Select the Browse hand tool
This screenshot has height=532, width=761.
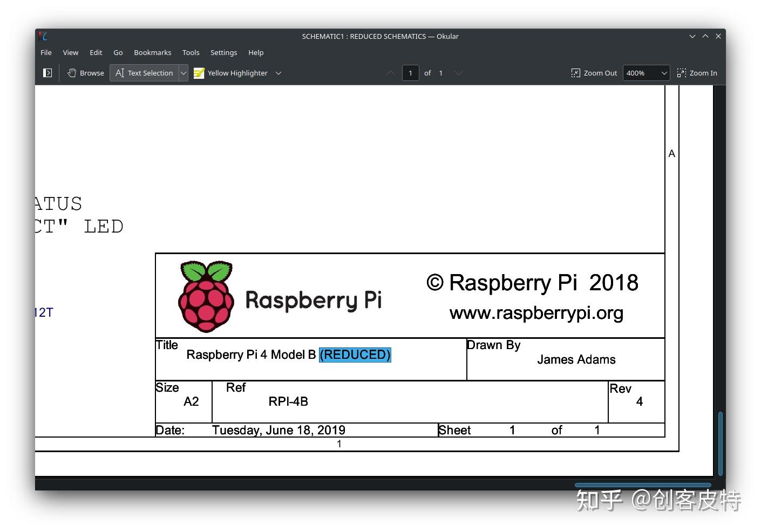coord(85,73)
